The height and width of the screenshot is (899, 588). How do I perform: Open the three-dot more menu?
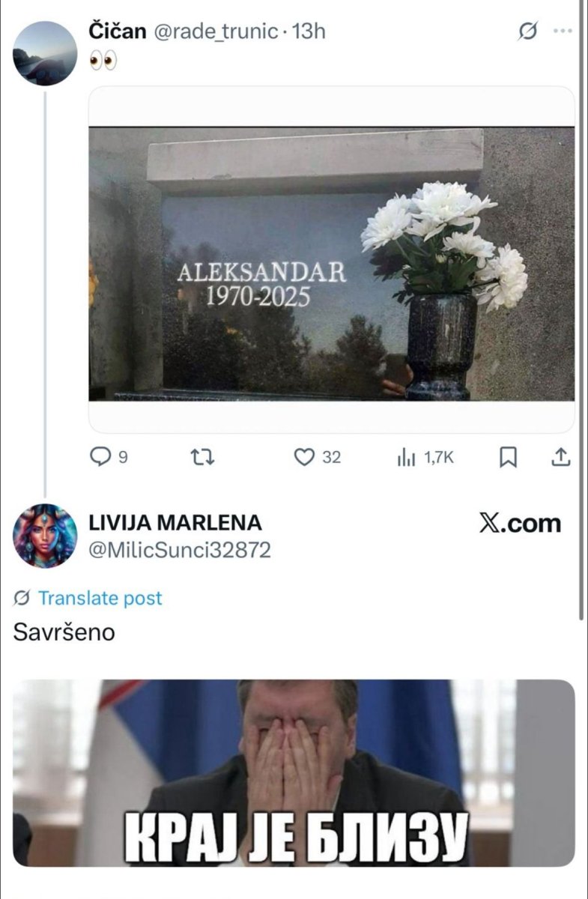pos(563,31)
